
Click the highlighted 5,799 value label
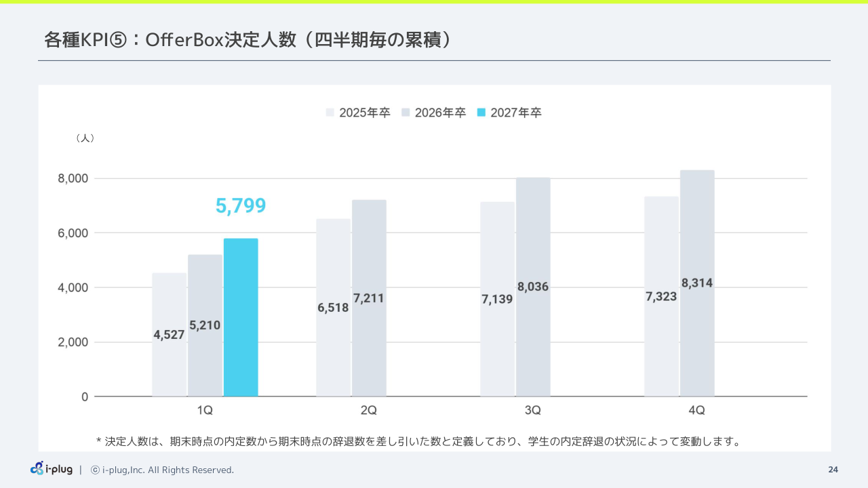(241, 206)
